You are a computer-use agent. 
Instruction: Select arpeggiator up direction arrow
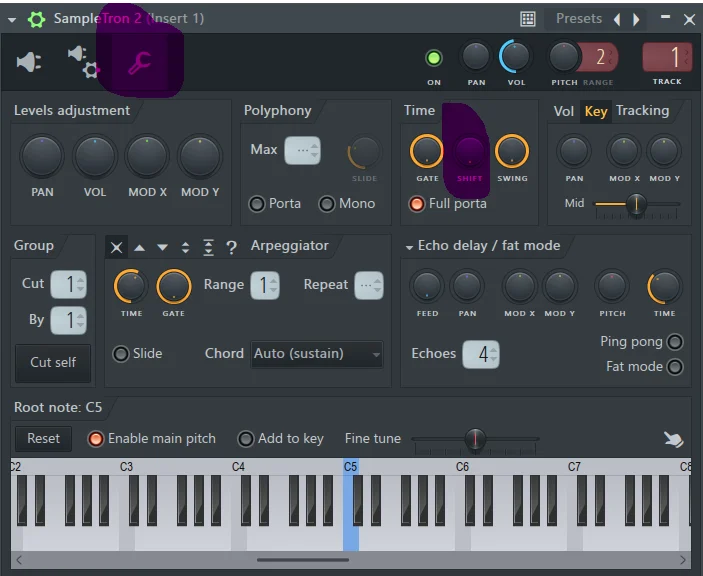[140, 247]
